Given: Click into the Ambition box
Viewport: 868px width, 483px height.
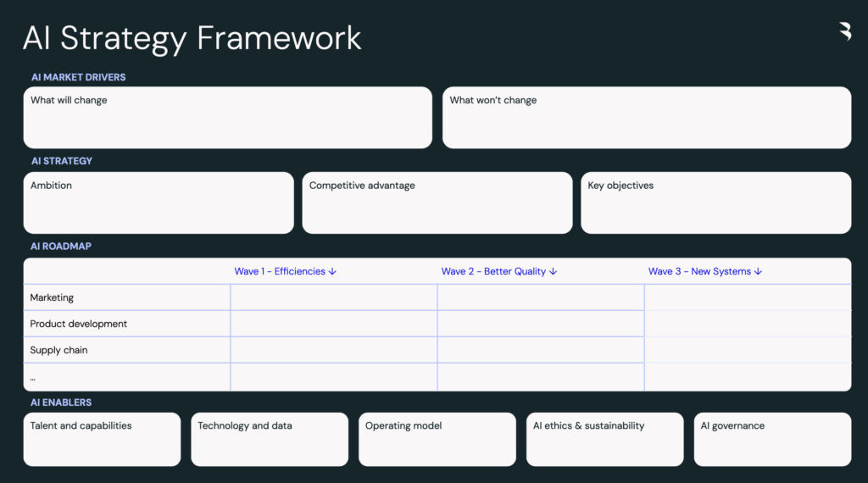Looking at the screenshot, I should coord(159,203).
